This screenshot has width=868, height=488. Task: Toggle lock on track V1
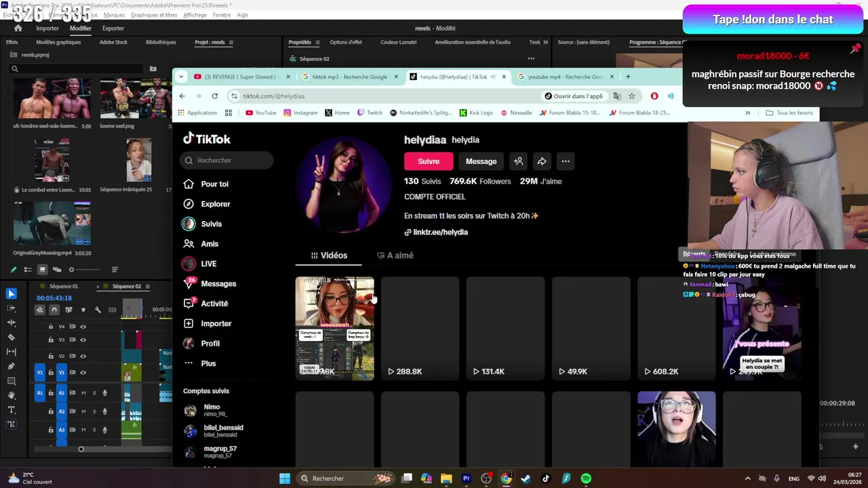click(x=51, y=372)
